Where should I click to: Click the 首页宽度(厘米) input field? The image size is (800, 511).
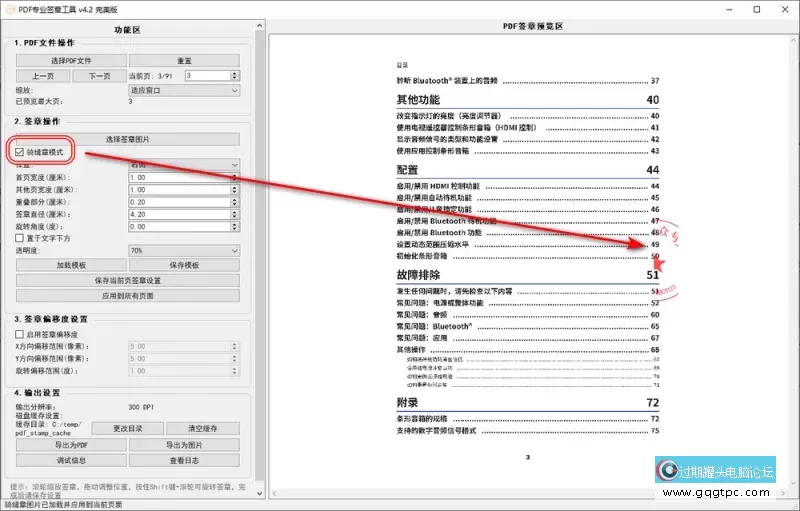pyautogui.click(x=179, y=177)
